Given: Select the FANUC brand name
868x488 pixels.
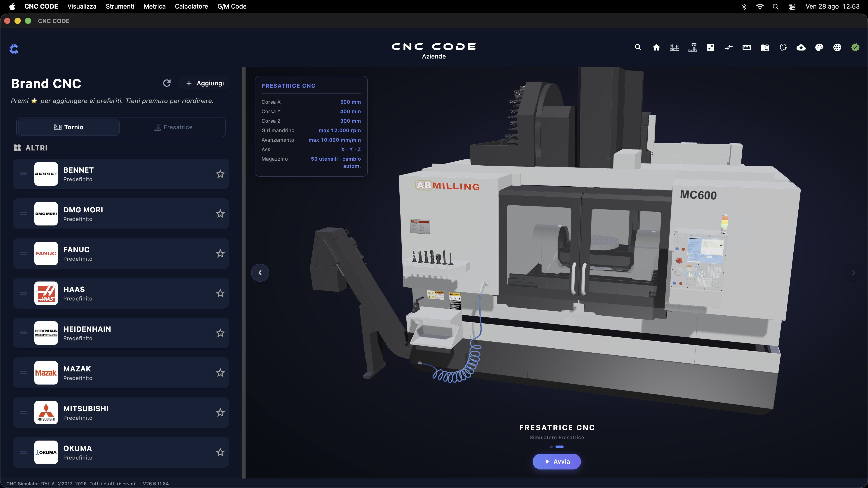Looking at the screenshot, I should pos(76,250).
